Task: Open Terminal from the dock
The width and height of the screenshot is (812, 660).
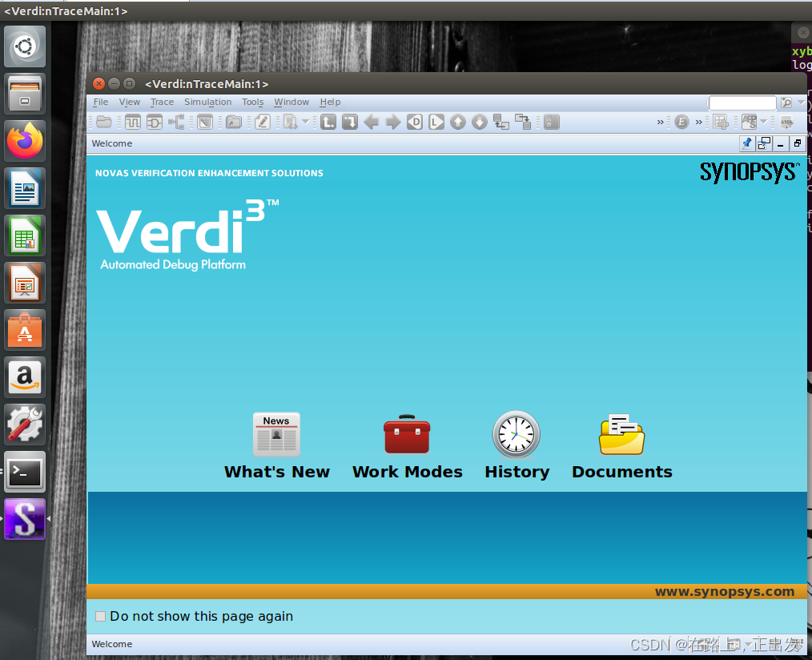Action: pyautogui.click(x=24, y=472)
